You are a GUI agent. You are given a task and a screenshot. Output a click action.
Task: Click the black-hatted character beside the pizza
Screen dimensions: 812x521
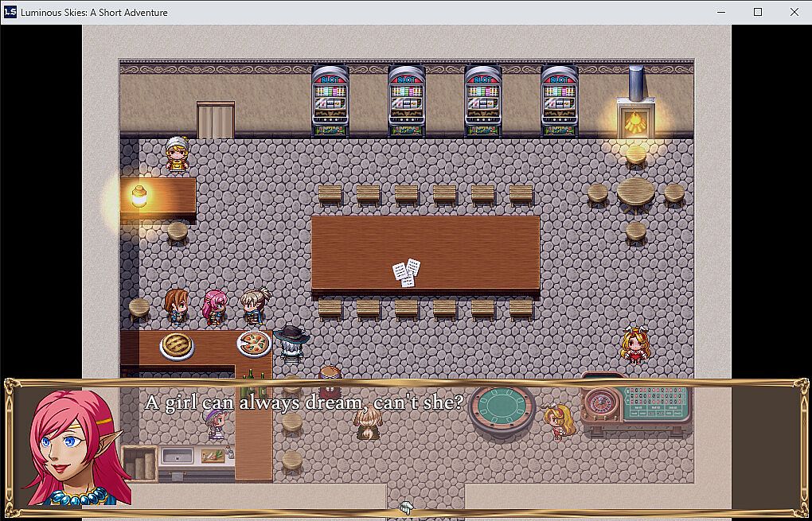291,344
